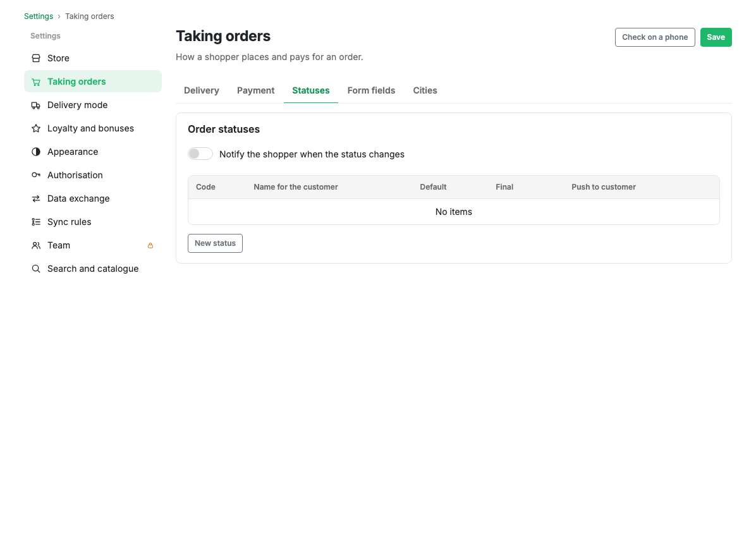Open Appearance settings

pyautogui.click(x=92, y=152)
